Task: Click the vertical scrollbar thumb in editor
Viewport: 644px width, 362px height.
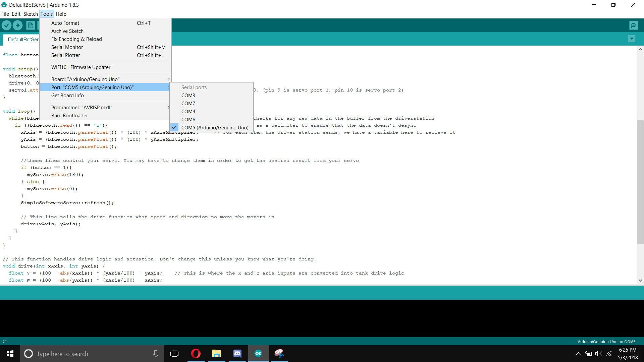Action: 640,182
